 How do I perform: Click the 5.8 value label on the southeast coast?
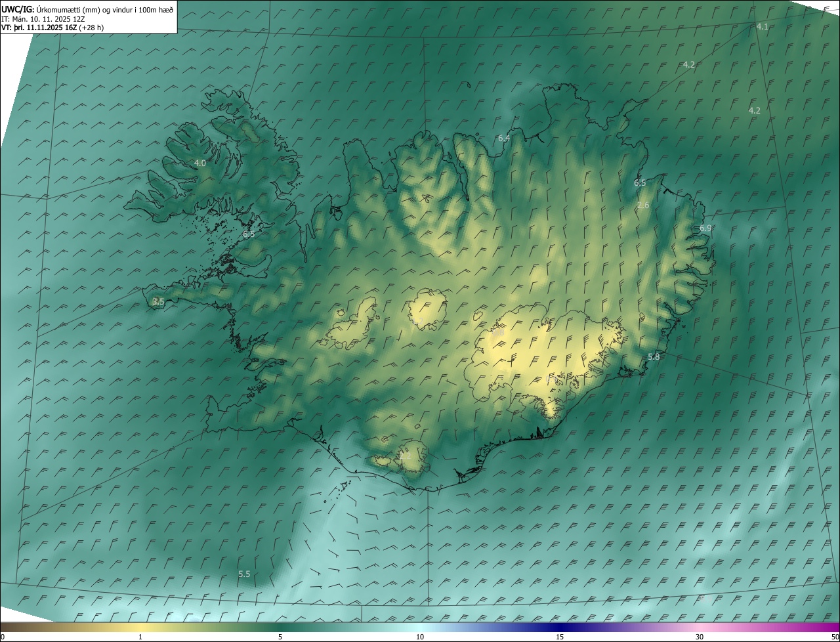[654, 357]
